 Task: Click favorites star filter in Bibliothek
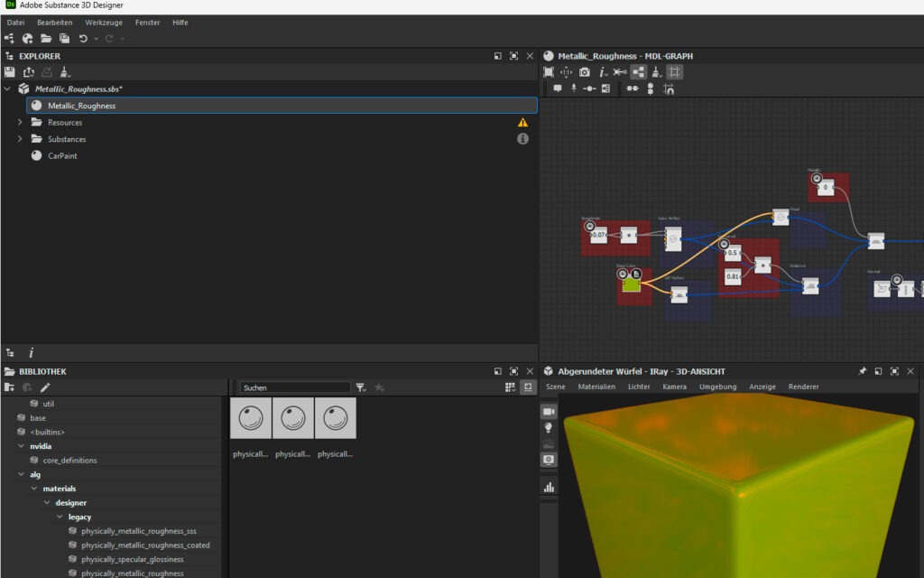380,387
